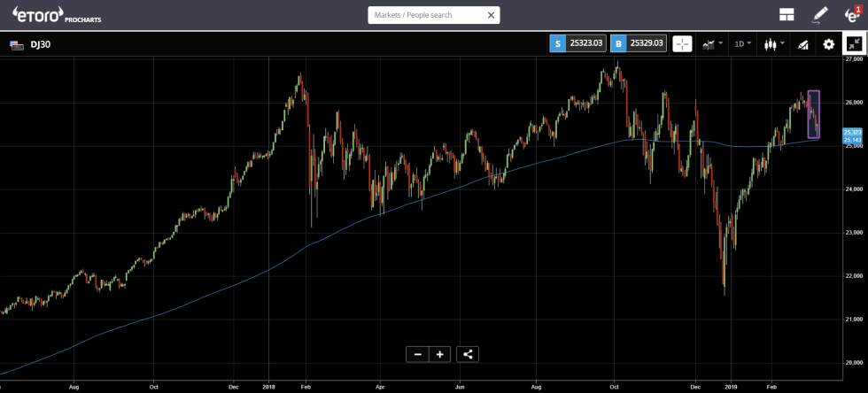Image resolution: width=868 pixels, height=393 pixels.
Task: Click the share chart icon
Action: coord(469,354)
